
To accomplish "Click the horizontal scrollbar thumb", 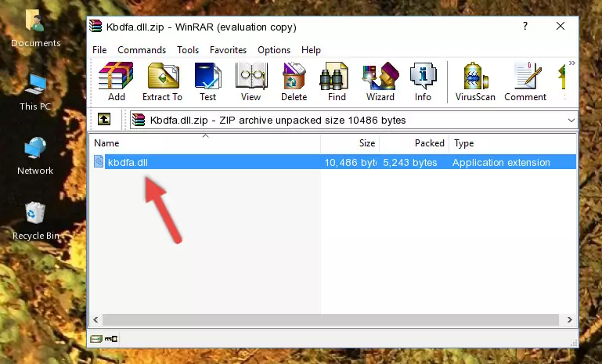I will 330,319.
